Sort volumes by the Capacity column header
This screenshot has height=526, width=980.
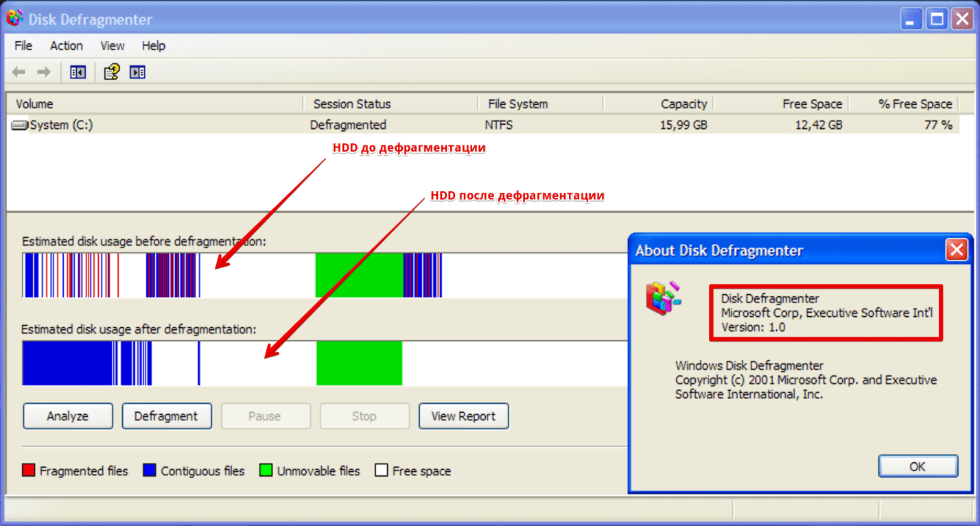(x=684, y=104)
